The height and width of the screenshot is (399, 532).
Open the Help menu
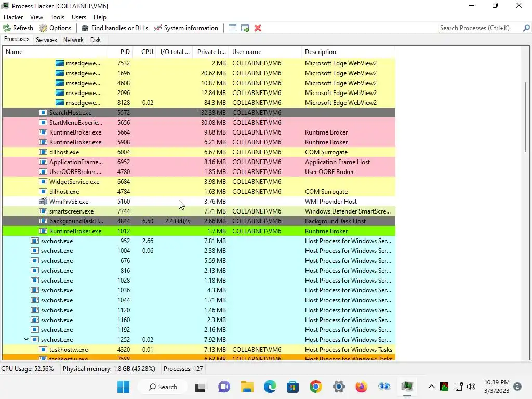(x=100, y=17)
